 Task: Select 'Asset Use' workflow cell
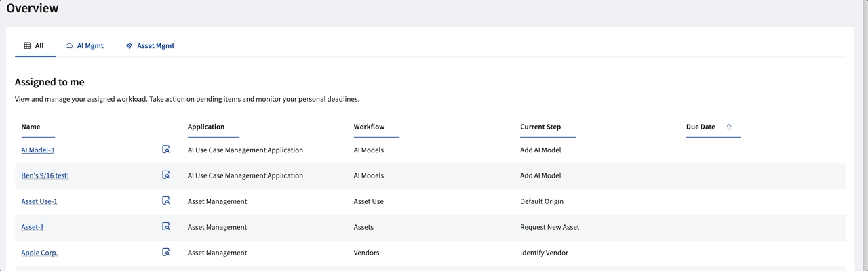pos(368,201)
